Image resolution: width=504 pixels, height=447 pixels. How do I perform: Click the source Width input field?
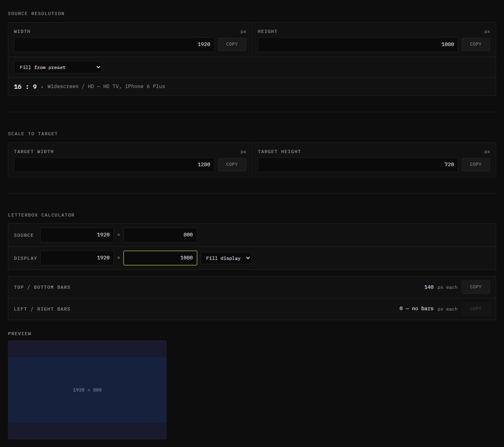(114, 44)
